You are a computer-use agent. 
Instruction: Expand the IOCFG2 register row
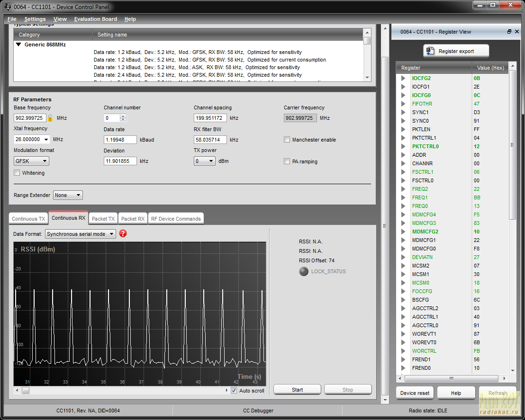tap(403, 78)
